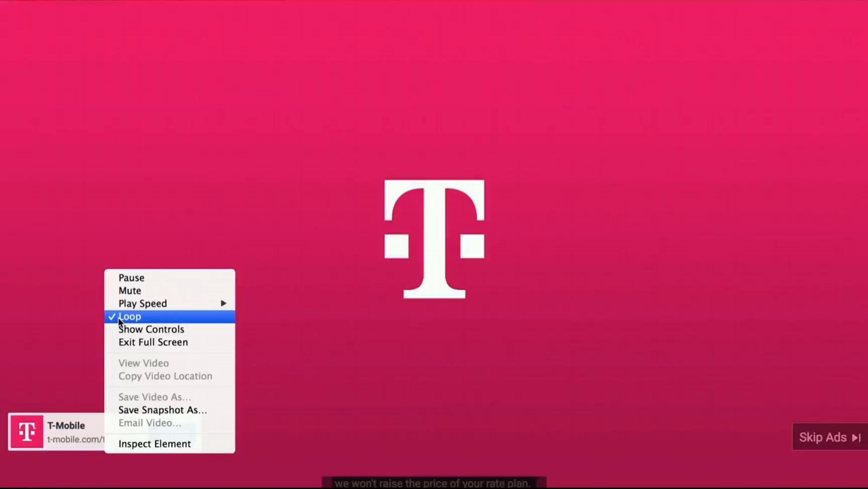The height and width of the screenshot is (489, 868).
Task: Choose Exit Full Screen option
Action: point(169,342)
